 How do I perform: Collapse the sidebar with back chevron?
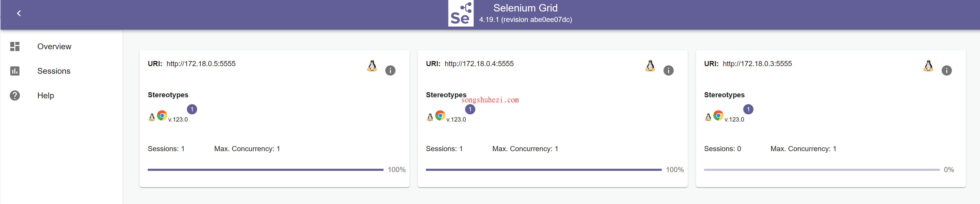tap(19, 13)
